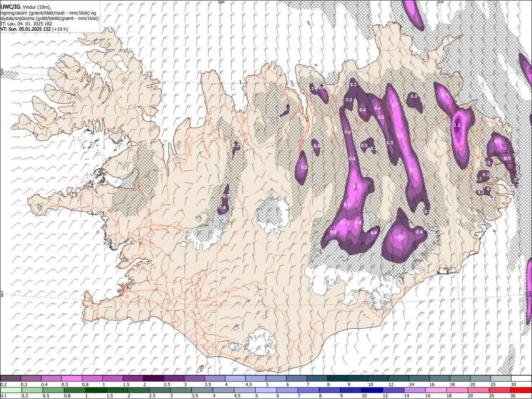The height and width of the screenshot is (399, 532).
Task: Click the 0.8 precipitation value on map
Action: pyautogui.click(x=400, y=135)
